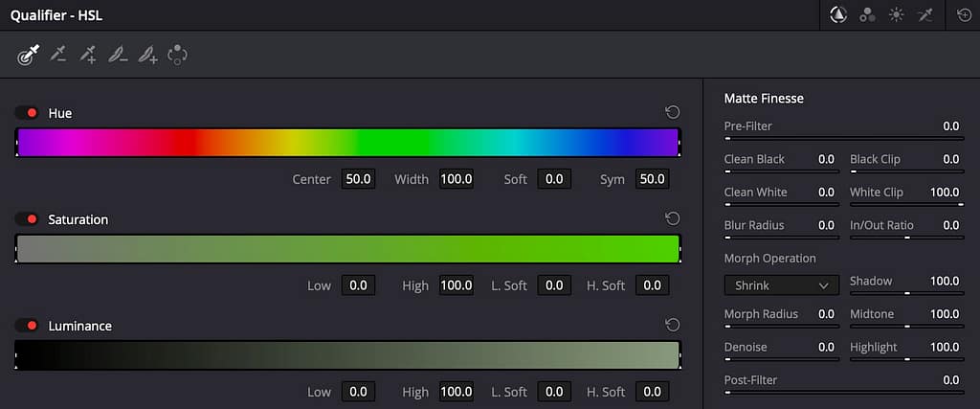Choose the picker subtract eyedropper tool
This screenshot has width=980, height=409.
coord(58,55)
